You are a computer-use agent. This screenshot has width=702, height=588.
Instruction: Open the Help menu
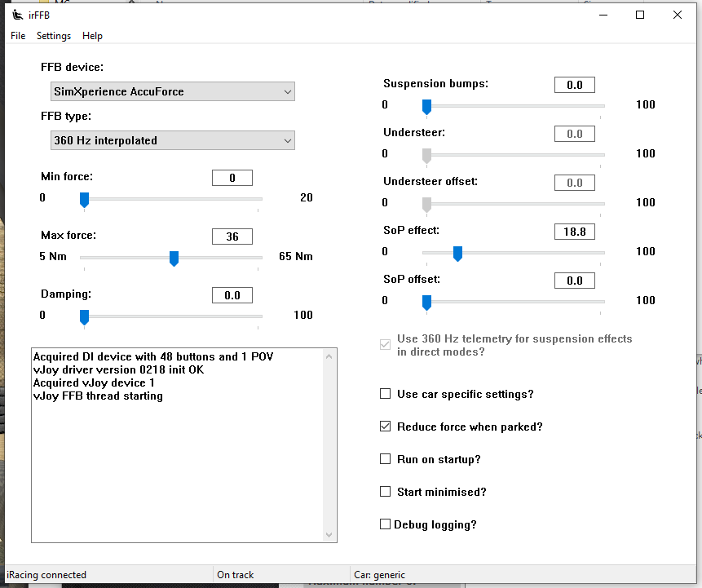point(93,36)
